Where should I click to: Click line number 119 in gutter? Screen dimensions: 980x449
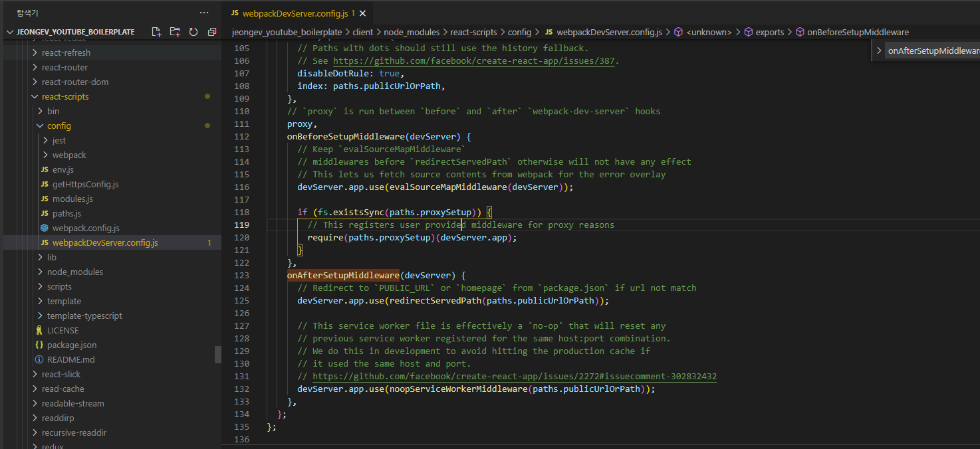(x=241, y=224)
